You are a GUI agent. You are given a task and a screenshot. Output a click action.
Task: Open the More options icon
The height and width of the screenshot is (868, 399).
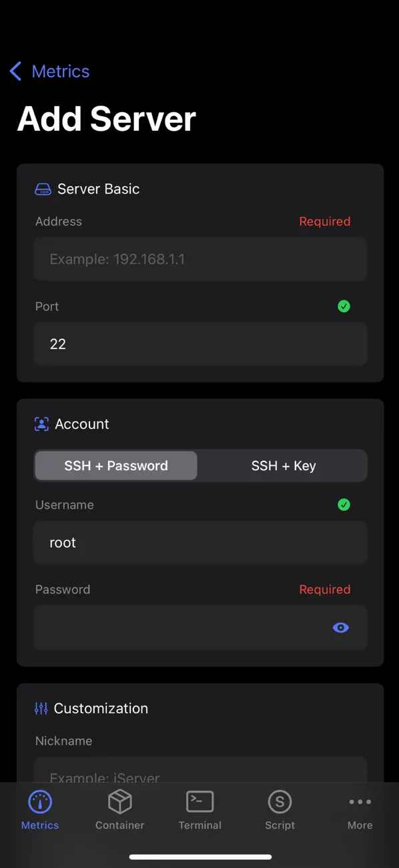pyautogui.click(x=360, y=801)
